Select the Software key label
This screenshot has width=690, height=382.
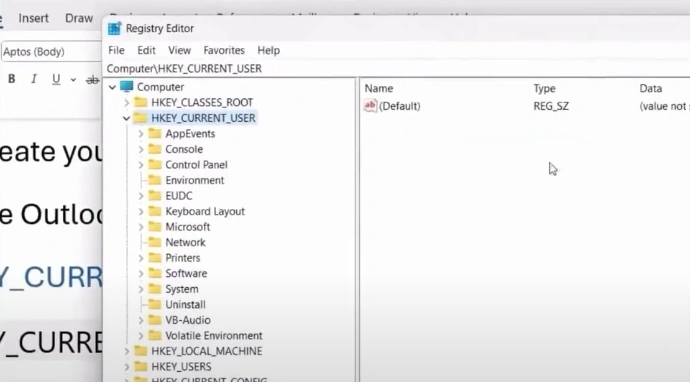pyautogui.click(x=186, y=274)
